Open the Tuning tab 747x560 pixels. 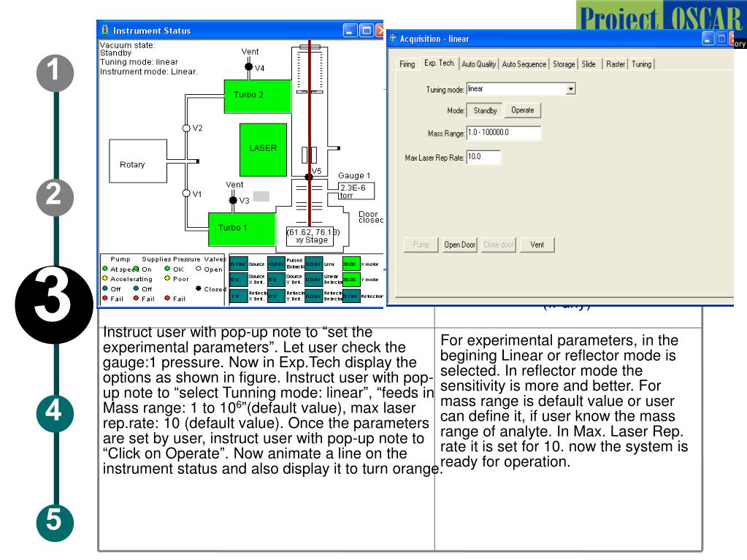point(641,64)
